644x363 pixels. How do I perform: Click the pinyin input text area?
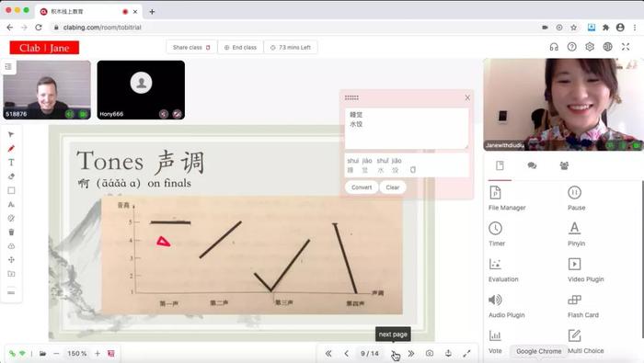click(x=407, y=129)
